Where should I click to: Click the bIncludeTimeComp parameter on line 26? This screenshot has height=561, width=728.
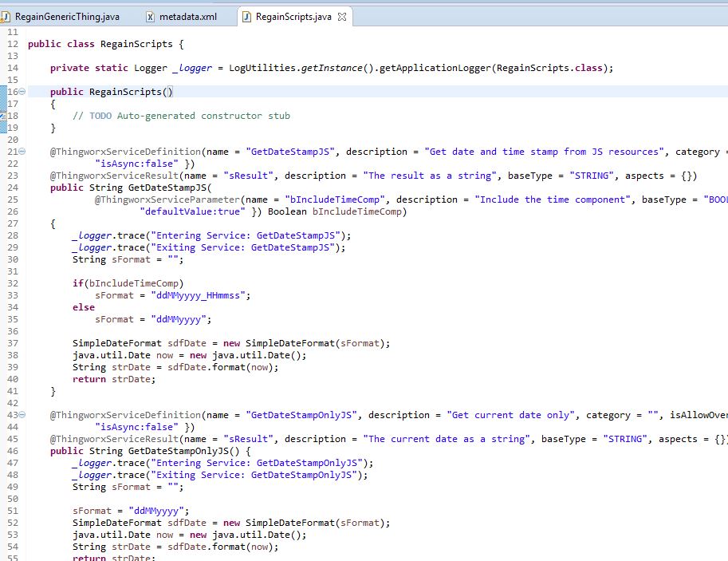356,211
